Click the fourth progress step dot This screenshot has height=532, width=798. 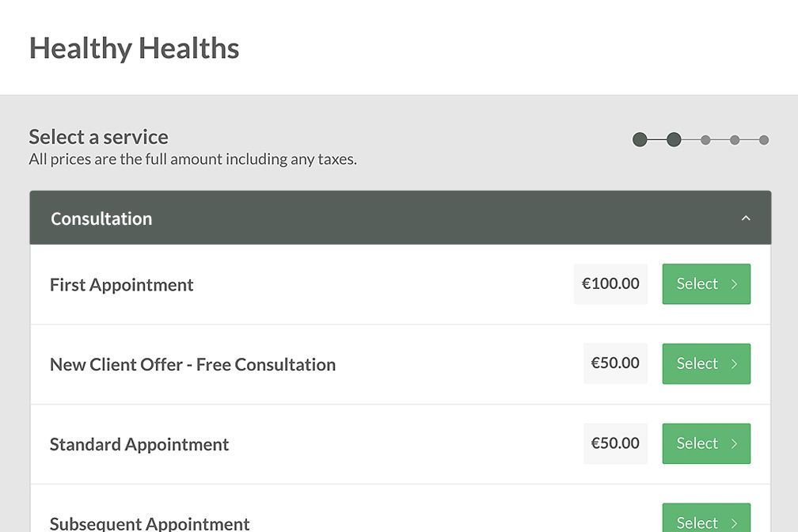tap(735, 140)
